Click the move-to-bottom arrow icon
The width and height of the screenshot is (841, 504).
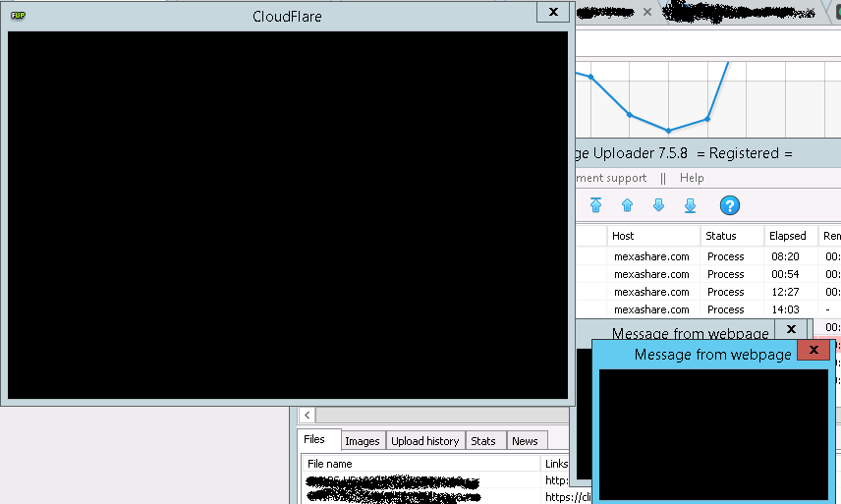coord(691,204)
